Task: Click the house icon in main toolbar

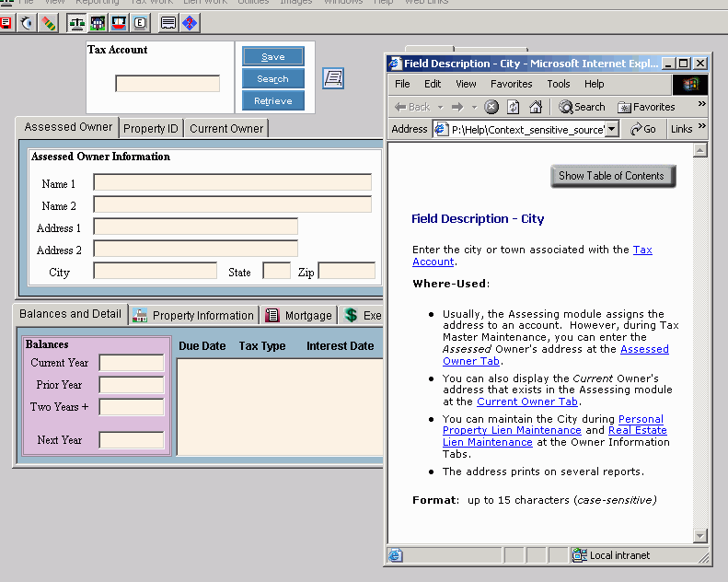Action: [x=98, y=23]
